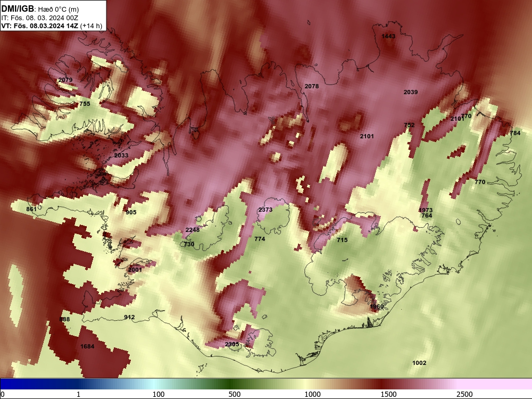Click the 730 value label
Viewport: 532px width, 399px height.
coord(189,244)
